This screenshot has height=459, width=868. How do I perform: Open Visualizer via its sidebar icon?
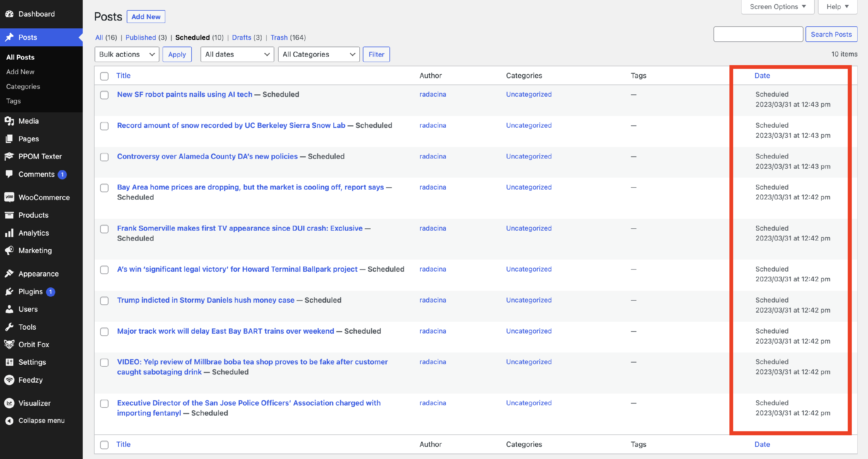[x=9, y=403]
